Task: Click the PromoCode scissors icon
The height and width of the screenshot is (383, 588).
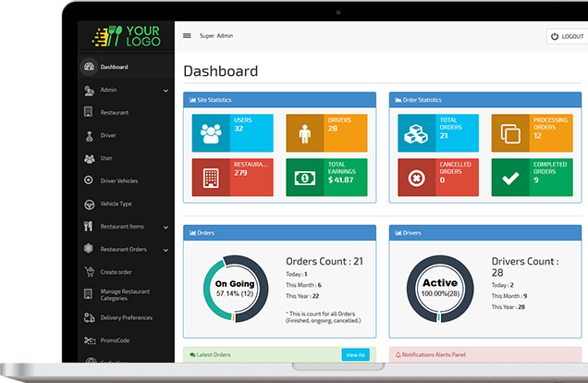Action: click(x=90, y=340)
